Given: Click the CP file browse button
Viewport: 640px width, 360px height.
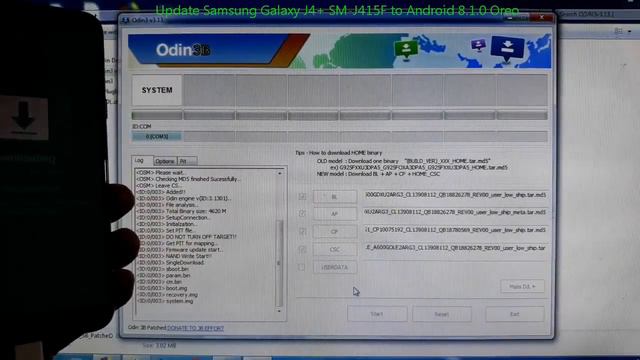Looking at the screenshot, I should click(x=335, y=231).
